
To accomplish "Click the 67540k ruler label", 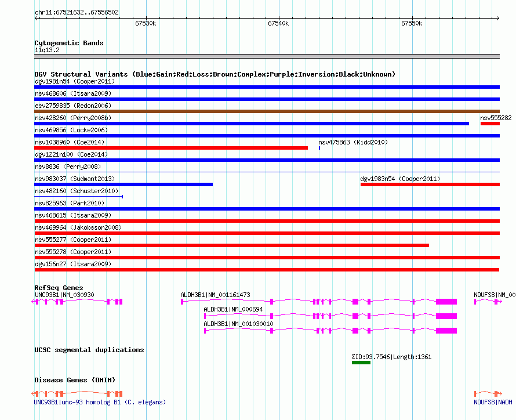I will (278, 23).
